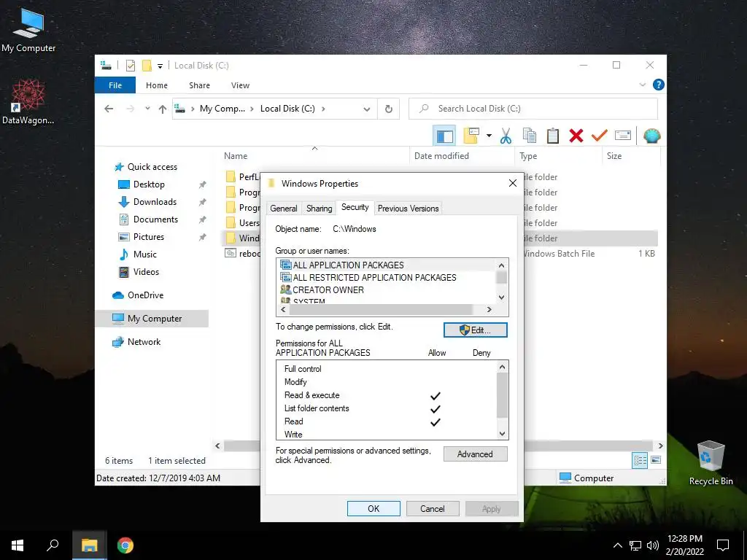Open dropdown beside the new folder icon

pyautogui.click(x=489, y=136)
